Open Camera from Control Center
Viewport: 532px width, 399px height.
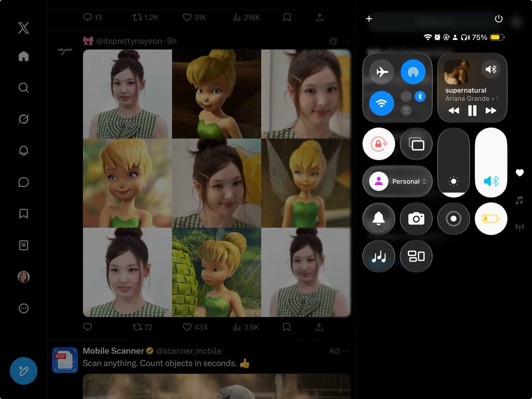click(x=416, y=219)
